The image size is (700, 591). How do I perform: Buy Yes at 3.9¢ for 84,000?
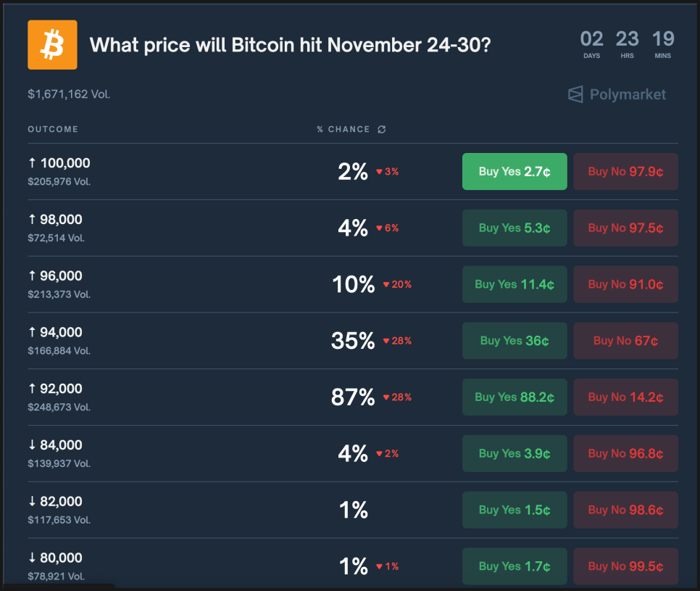pos(514,454)
